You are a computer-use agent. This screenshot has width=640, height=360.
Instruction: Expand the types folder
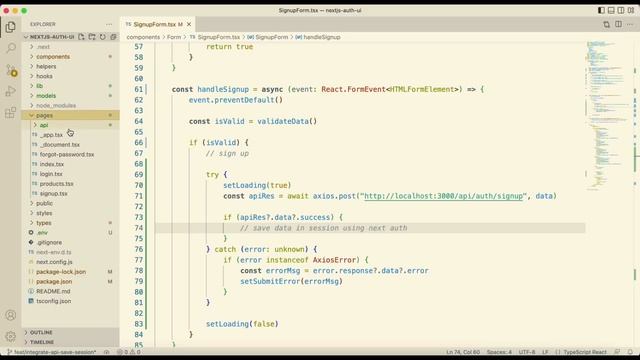tap(70, 223)
